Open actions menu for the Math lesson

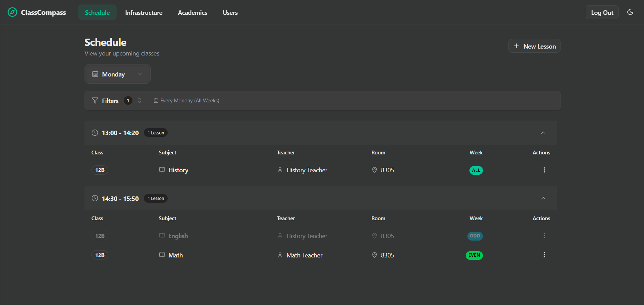(x=544, y=255)
